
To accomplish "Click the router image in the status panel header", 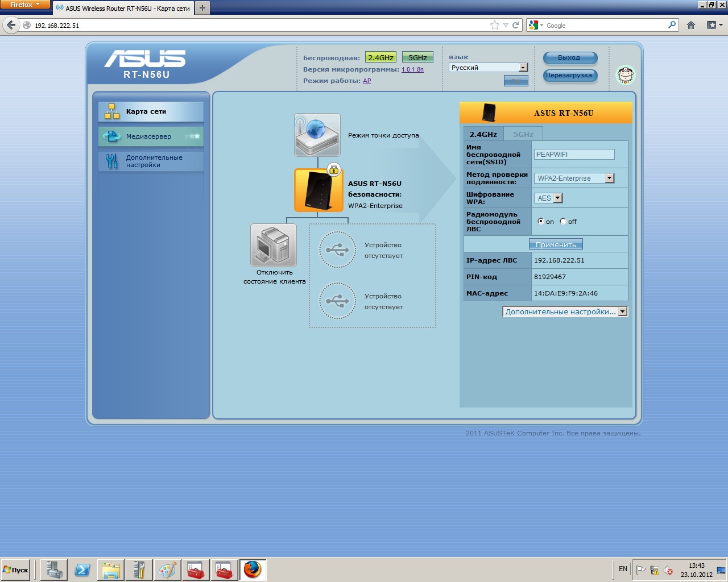I will pos(489,113).
